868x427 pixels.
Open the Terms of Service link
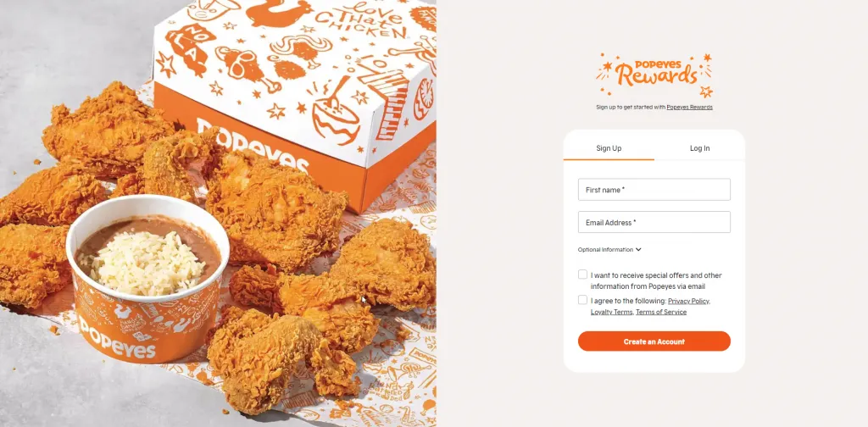point(661,312)
